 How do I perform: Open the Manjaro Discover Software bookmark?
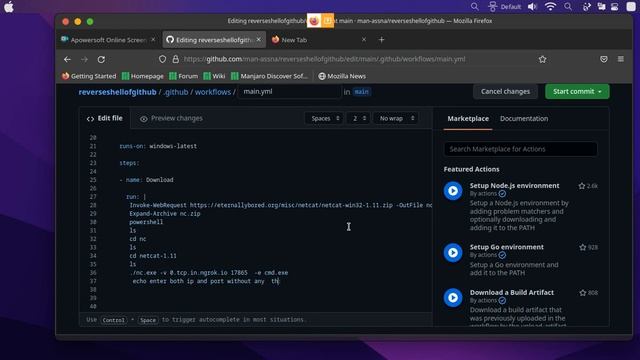click(x=269, y=76)
